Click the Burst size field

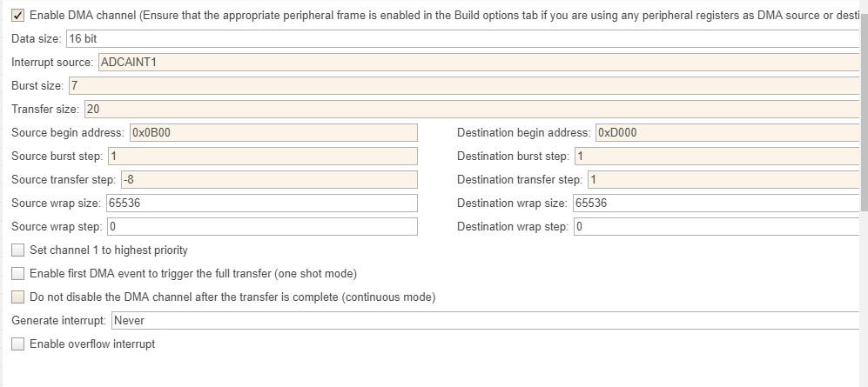(x=461, y=86)
